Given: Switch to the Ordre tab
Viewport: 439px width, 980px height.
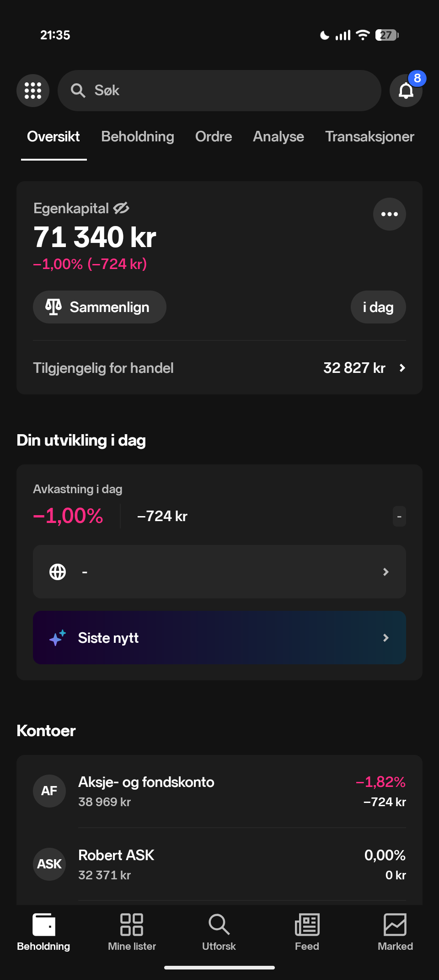Looking at the screenshot, I should pyautogui.click(x=213, y=136).
